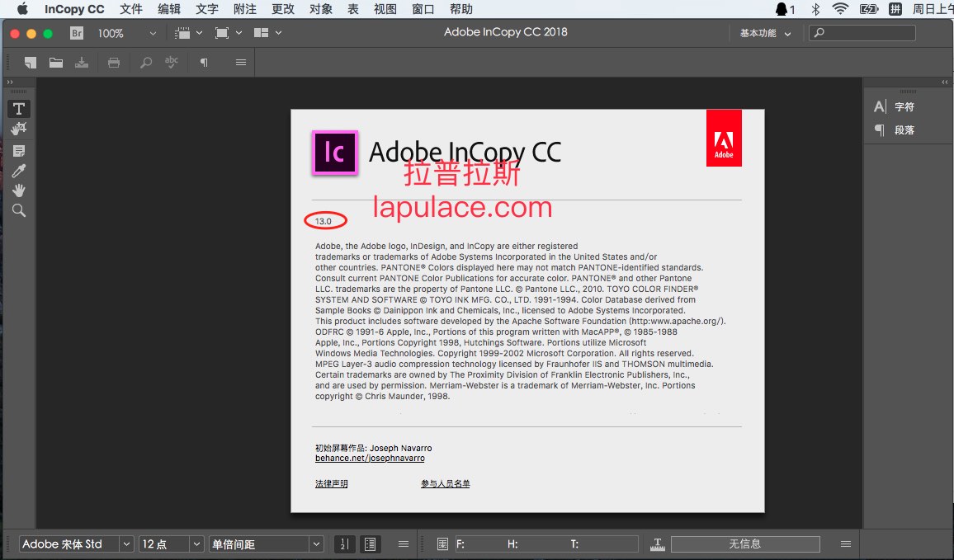This screenshot has width=954, height=560.
Task: Click the save toolbar icon
Action: (x=82, y=62)
